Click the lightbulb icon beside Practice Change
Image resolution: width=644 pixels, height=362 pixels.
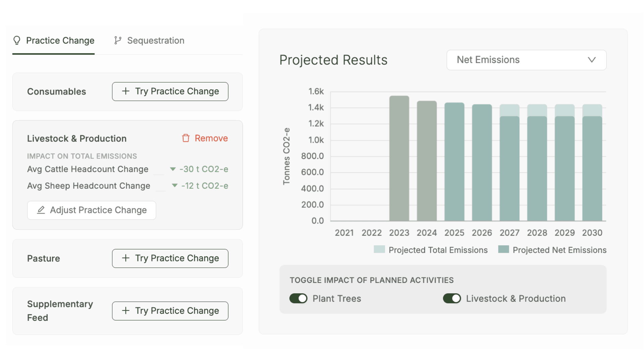[17, 41]
